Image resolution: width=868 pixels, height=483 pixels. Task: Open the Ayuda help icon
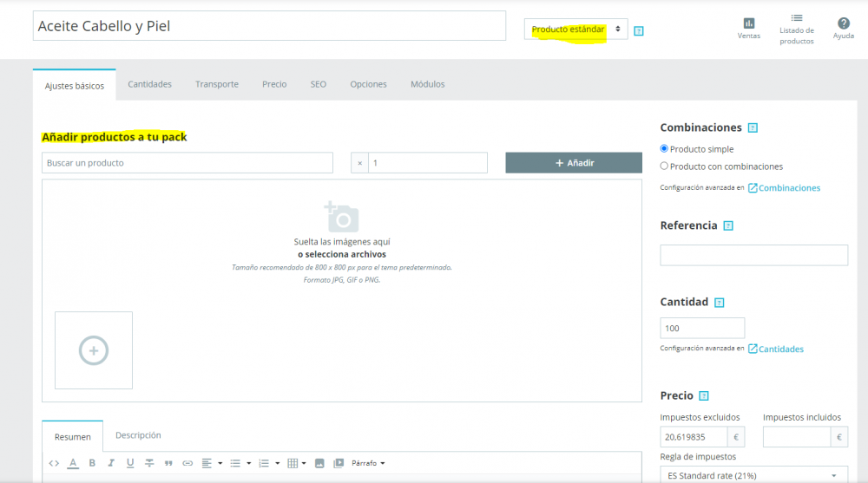click(843, 23)
